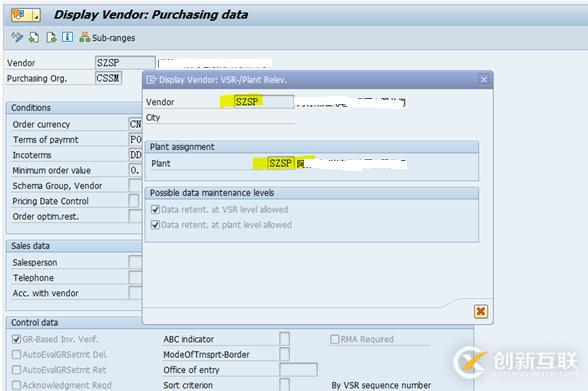Click the 'Control data' section header

coord(34,322)
